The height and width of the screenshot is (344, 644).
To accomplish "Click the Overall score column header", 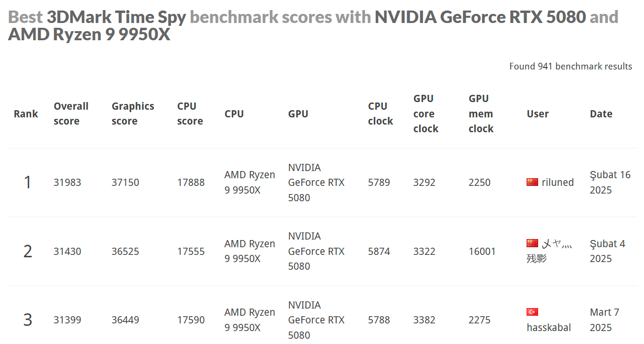I will (x=71, y=114).
